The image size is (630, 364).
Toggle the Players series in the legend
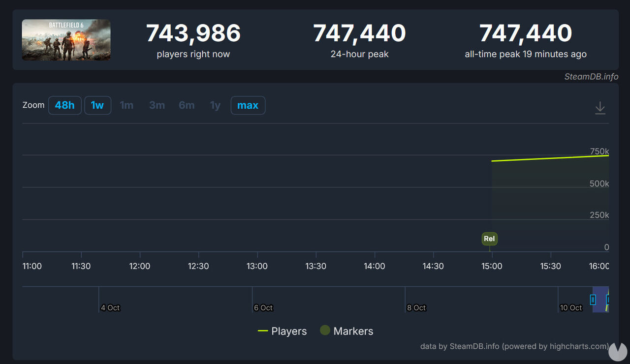[283, 331]
